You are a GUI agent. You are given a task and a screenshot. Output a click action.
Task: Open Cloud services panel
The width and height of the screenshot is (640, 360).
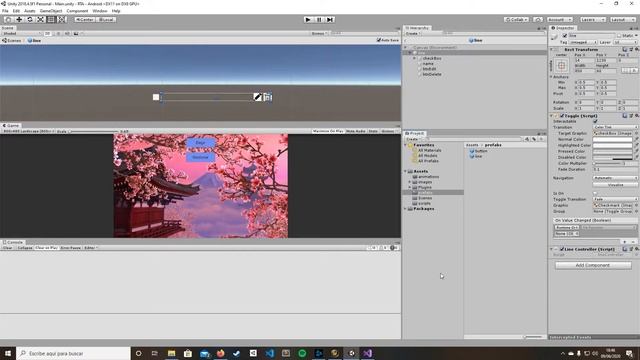[x=538, y=20]
